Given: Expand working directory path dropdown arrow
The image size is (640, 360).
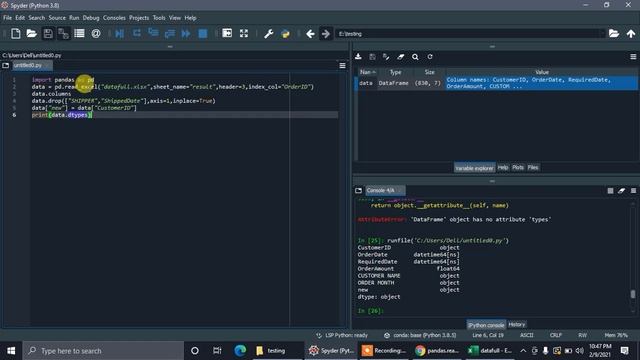Looking at the screenshot, I should tap(602, 33).
